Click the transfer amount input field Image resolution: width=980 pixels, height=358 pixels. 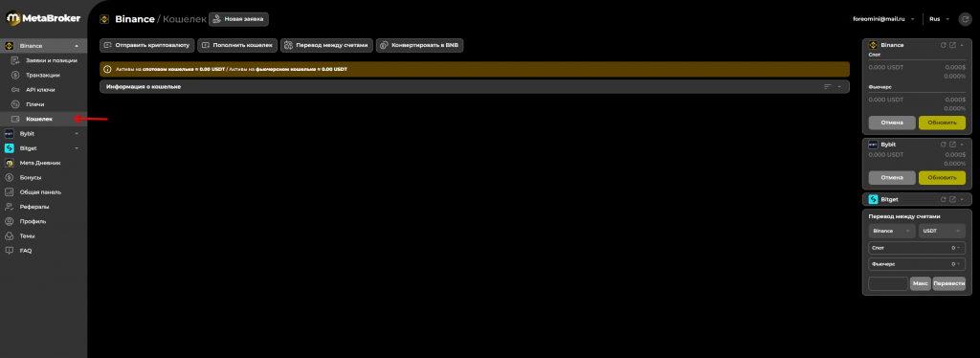[x=888, y=283]
